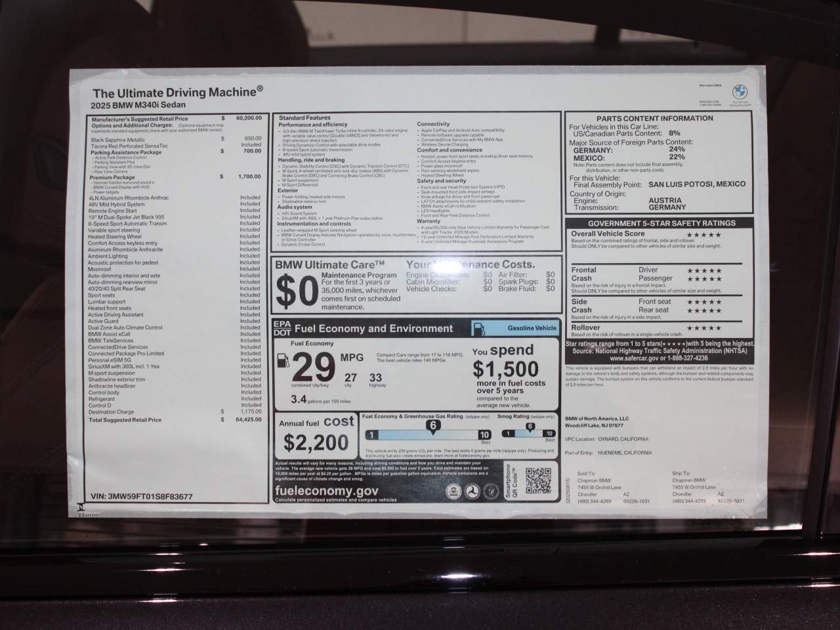This screenshot has height=630, width=840.
Task: Click the smartphone QR code
Action: 537,481
